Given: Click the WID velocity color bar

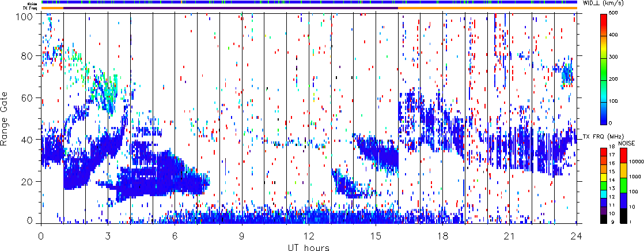Looking at the screenshot, I should [x=604, y=69].
